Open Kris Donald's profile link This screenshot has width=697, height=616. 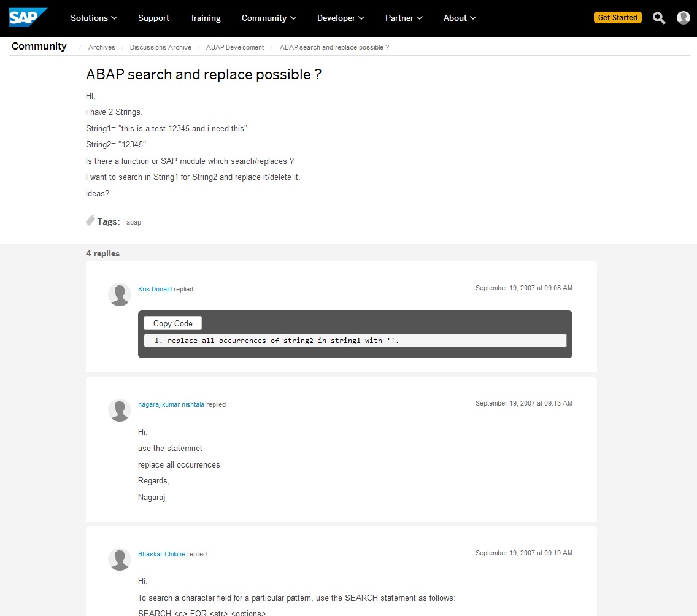[155, 289]
